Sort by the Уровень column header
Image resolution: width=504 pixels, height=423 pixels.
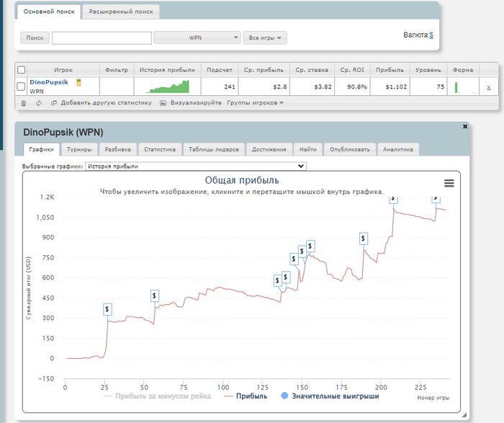428,70
